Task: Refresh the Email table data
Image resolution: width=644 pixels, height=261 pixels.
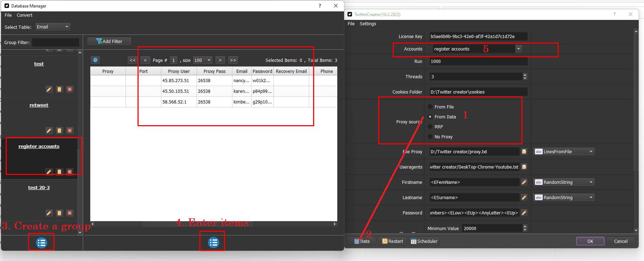Action: [95, 60]
